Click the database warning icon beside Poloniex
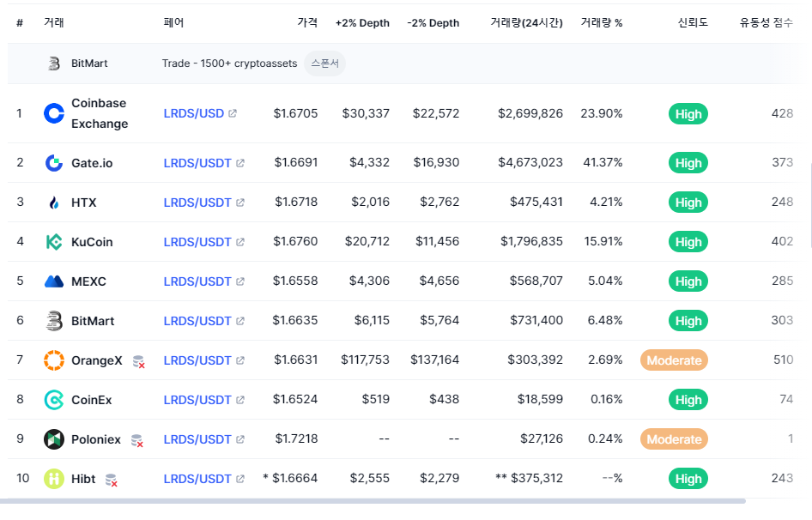Image resolution: width=812 pixels, height=520 pixels. (136, 440)
